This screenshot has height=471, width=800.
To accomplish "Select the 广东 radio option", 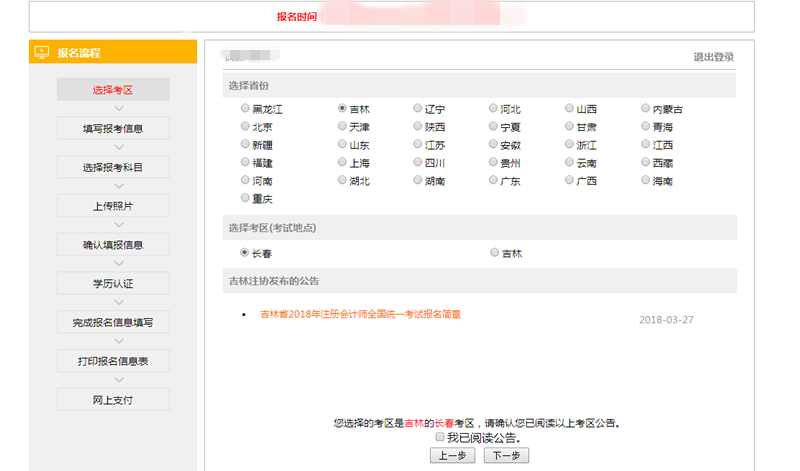I will point(494,181).
